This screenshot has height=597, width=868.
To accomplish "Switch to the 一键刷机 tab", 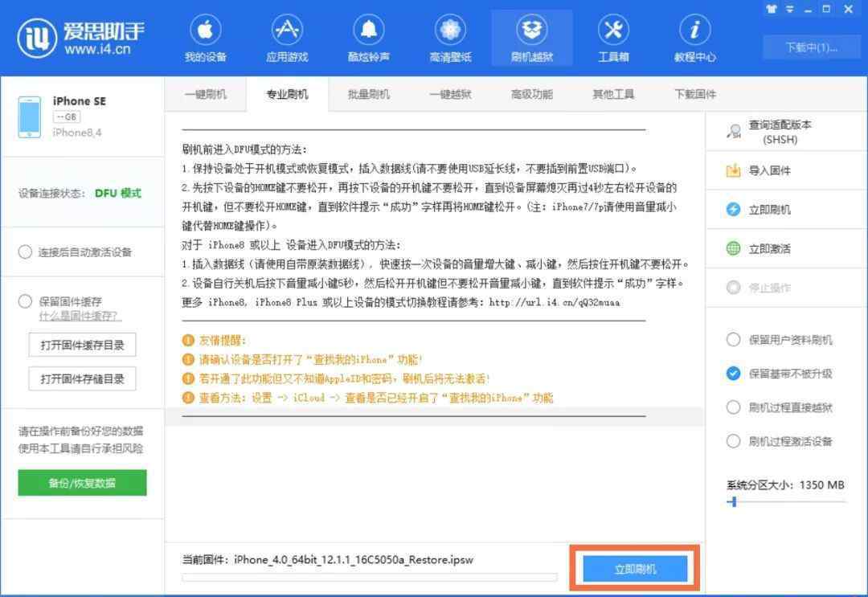I will click(x=206, y=94).
